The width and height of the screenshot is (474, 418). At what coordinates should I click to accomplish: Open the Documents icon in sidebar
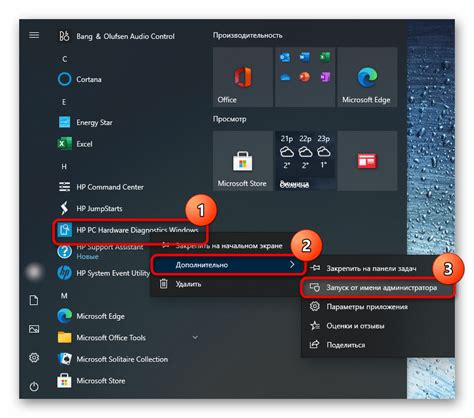pos(34,300)
